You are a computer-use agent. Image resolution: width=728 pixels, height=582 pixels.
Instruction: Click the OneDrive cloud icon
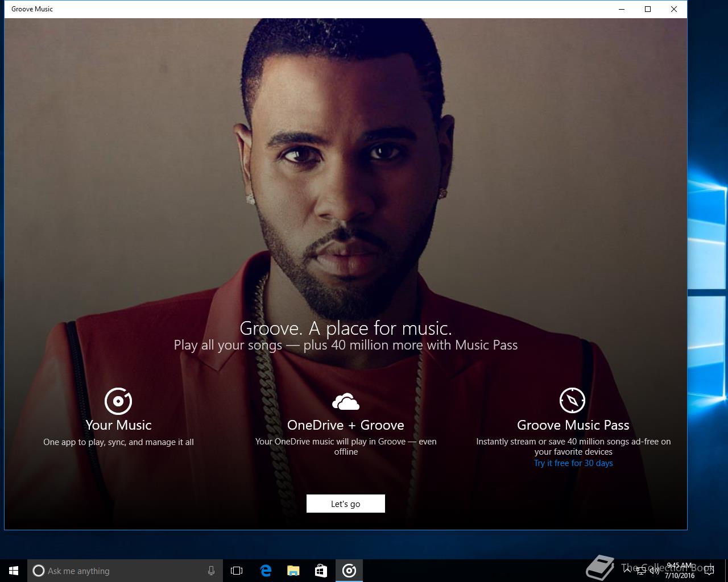coord(346,401)
